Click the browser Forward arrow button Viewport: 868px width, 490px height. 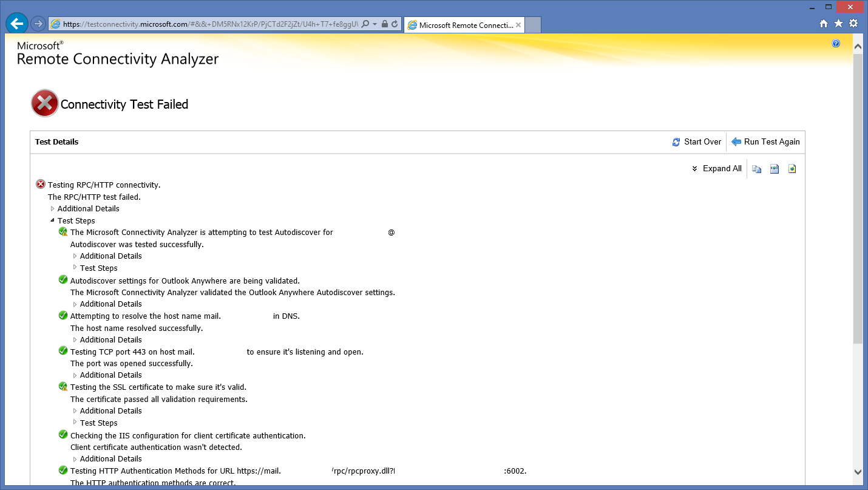click(38, 24)
